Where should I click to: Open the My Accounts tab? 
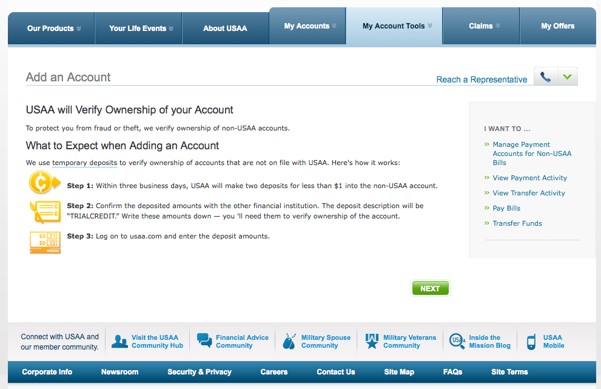[x=308, y=26]
